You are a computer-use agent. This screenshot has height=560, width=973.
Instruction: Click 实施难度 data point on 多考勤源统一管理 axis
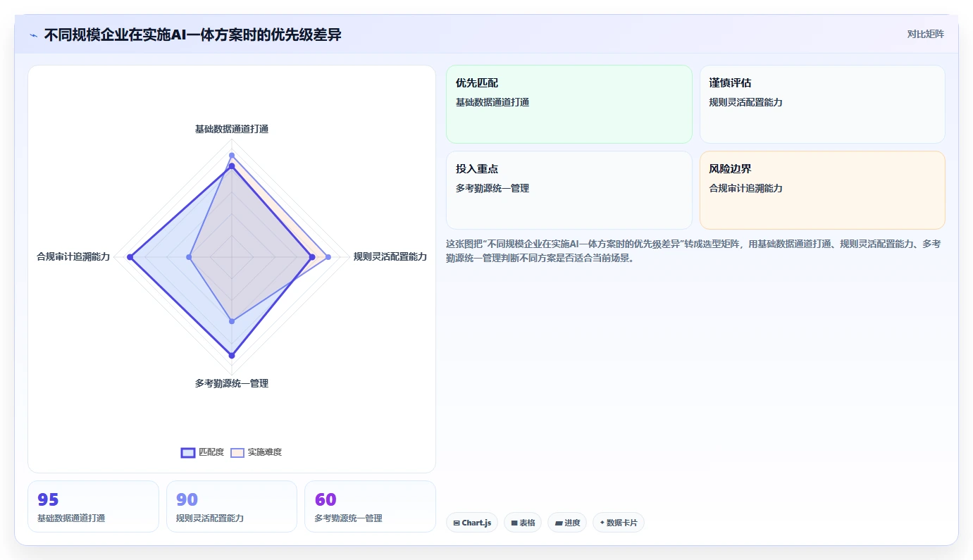(232, 321)
